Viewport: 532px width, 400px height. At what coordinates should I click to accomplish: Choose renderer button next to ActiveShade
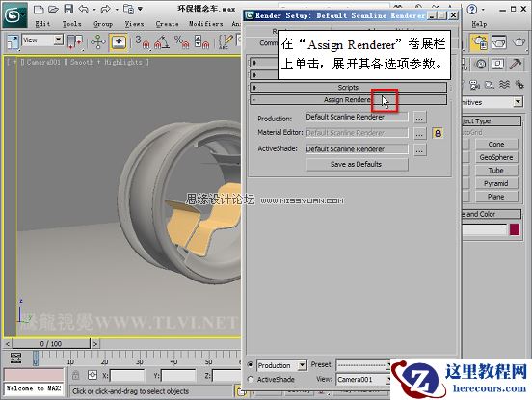(x=419, y=149)
